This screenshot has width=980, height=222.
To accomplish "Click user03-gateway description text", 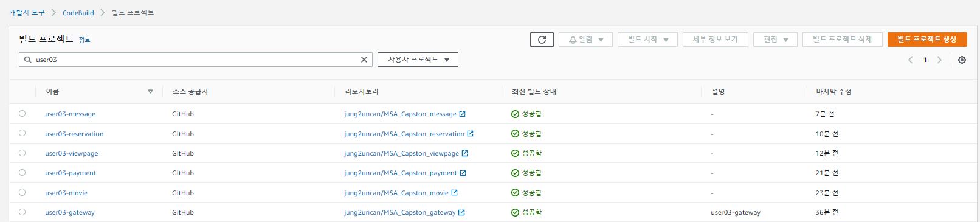I will click(x=736, y=212).
